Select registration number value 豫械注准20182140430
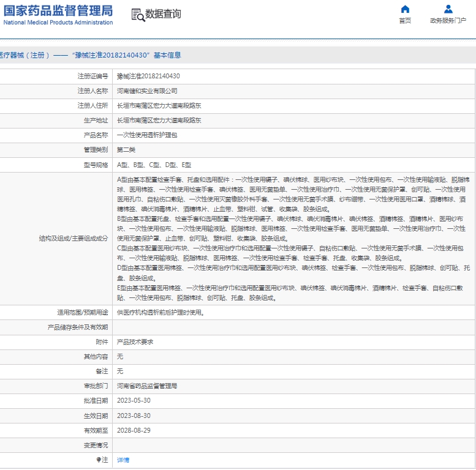This screenshot has width=476, height=470. coord(148,76)
